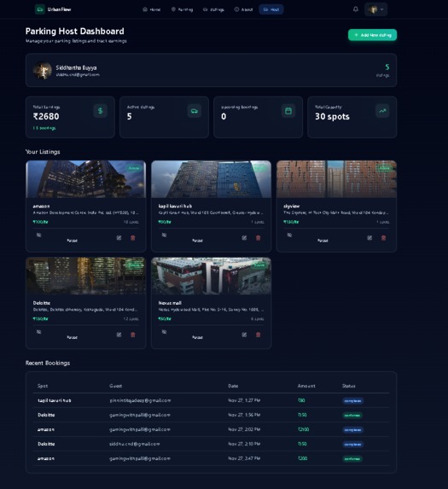Edit the amazon listing
Image resolution: width=448 pixels, height=489 pixels.
point(119,238)
